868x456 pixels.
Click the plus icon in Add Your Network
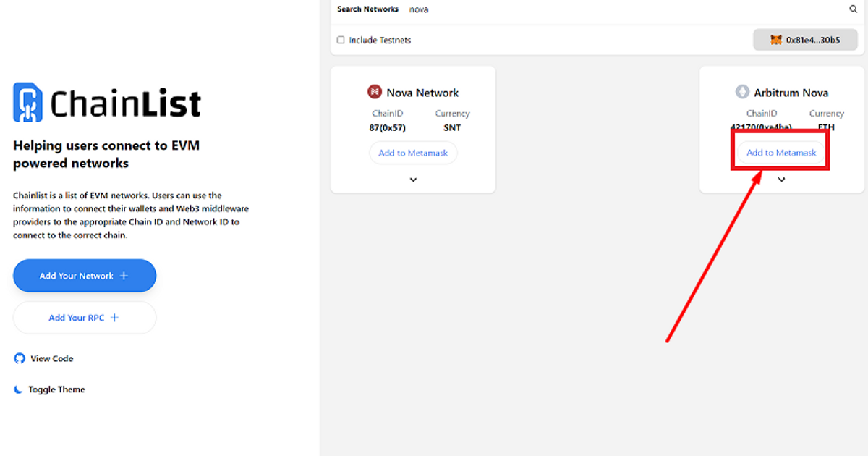click(x=124, y=276)
